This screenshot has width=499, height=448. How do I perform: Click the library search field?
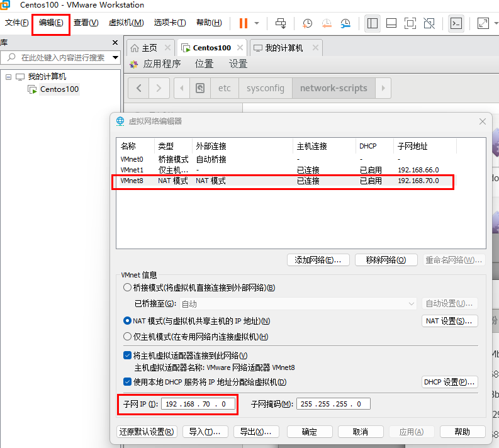coord(60,58)
